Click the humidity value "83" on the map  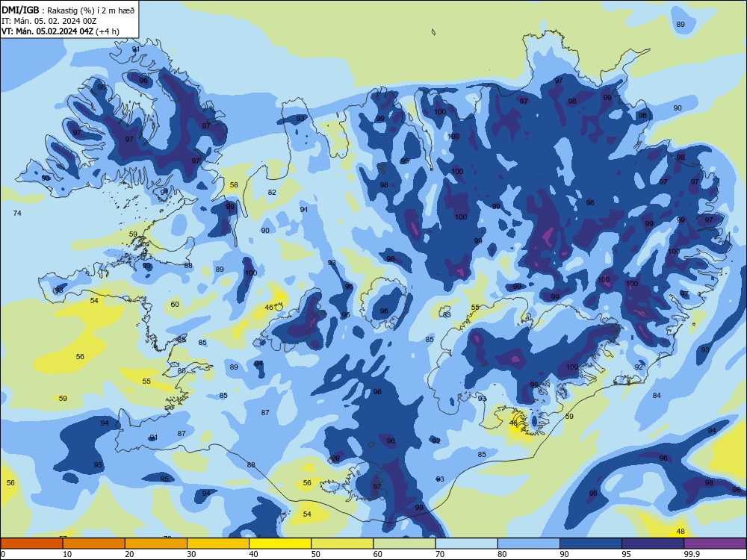click(447, 315)
